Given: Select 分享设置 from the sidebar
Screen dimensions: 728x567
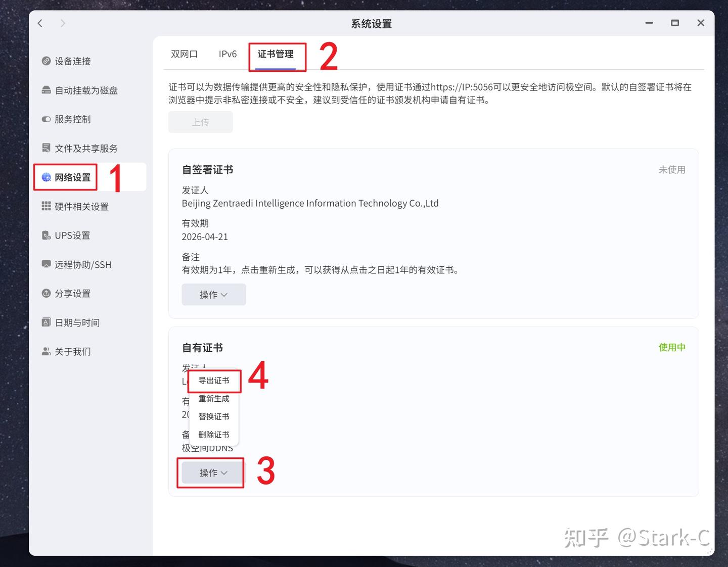Looking at the screenshot, I should [x=73, y=293].
